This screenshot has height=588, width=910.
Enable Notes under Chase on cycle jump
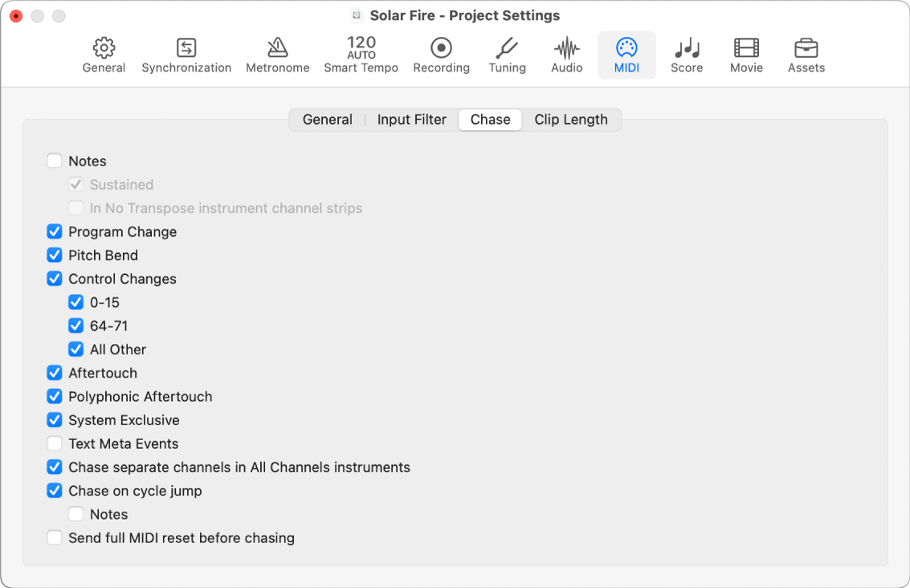coord(76,514)
